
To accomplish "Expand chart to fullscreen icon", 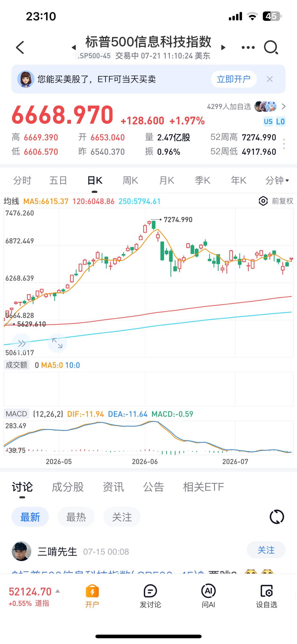I will (x=57, y=343).
